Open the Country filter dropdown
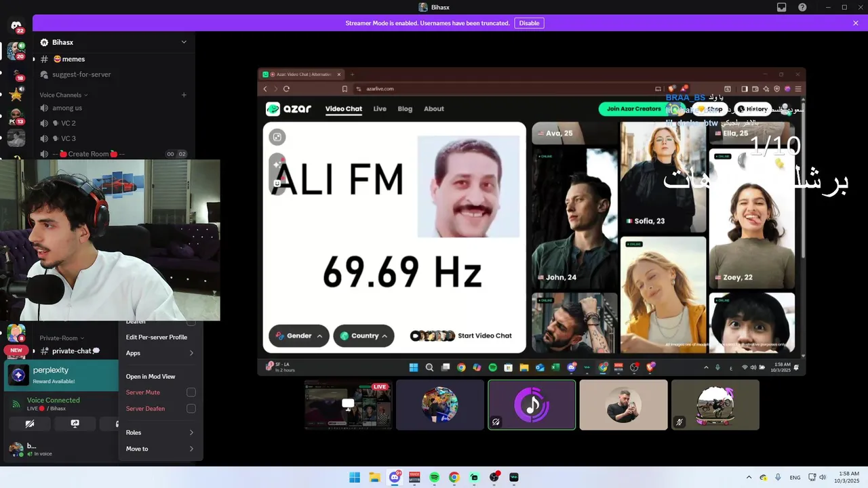The image size is (868, 488). 363,335
